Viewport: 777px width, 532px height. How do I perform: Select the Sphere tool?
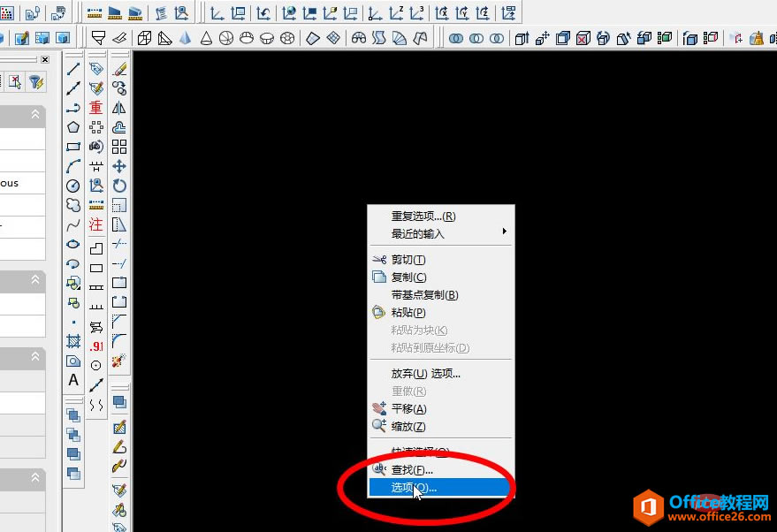tap(226, 38)
